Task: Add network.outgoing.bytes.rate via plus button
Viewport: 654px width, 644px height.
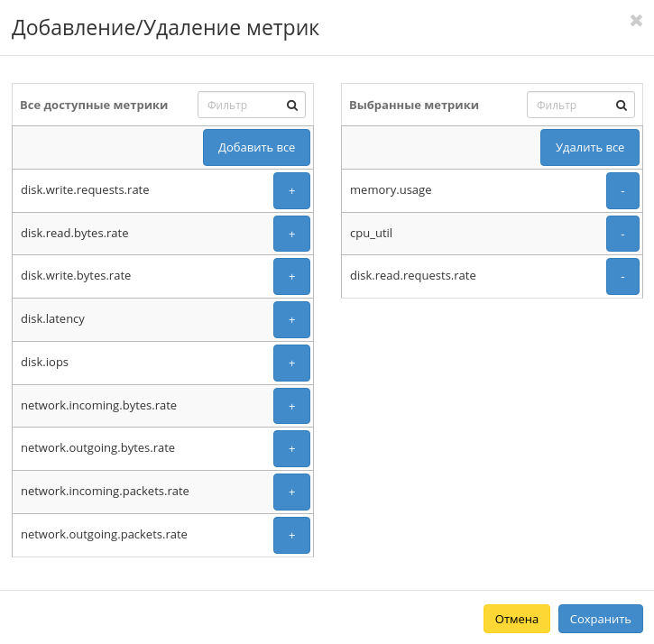Action: pos(291,449)
